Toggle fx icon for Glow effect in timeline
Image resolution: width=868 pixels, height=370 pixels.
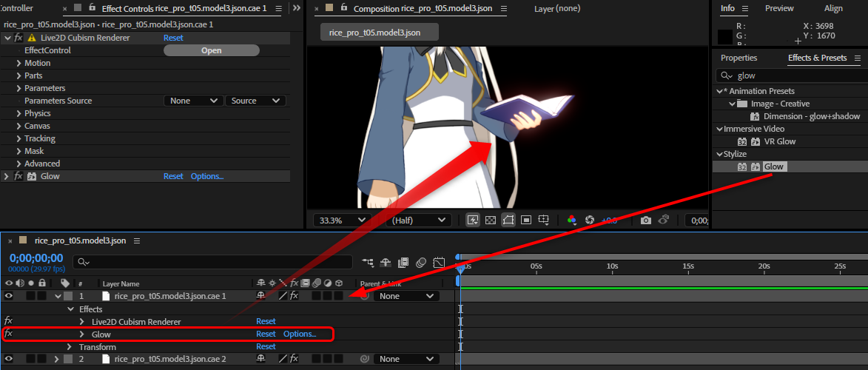(x=8, y=334)
